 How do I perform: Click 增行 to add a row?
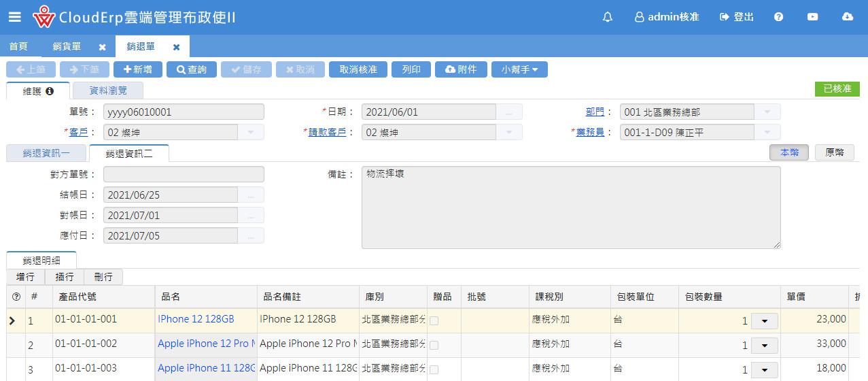tap(26, 277)
